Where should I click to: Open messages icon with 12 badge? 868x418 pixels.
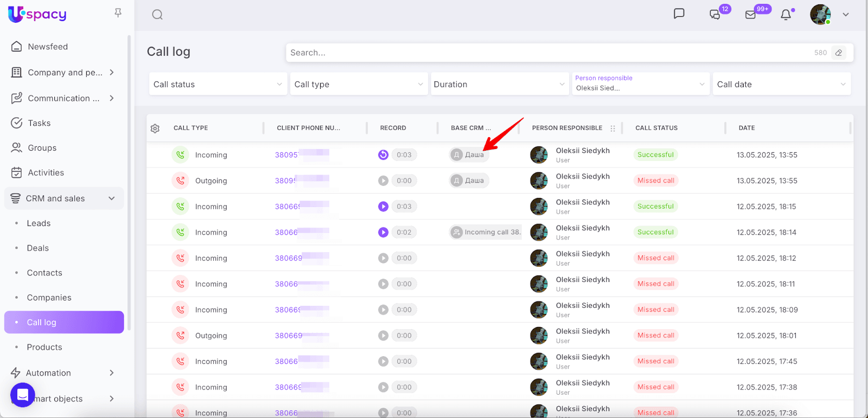pyautogui.click(x=715, y=15)
